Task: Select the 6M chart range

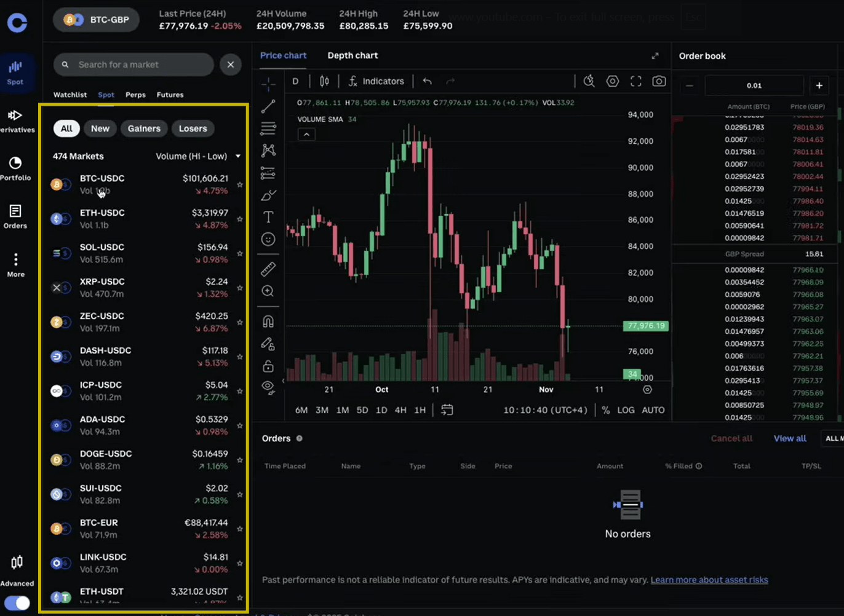Action: tap(301, 410)
